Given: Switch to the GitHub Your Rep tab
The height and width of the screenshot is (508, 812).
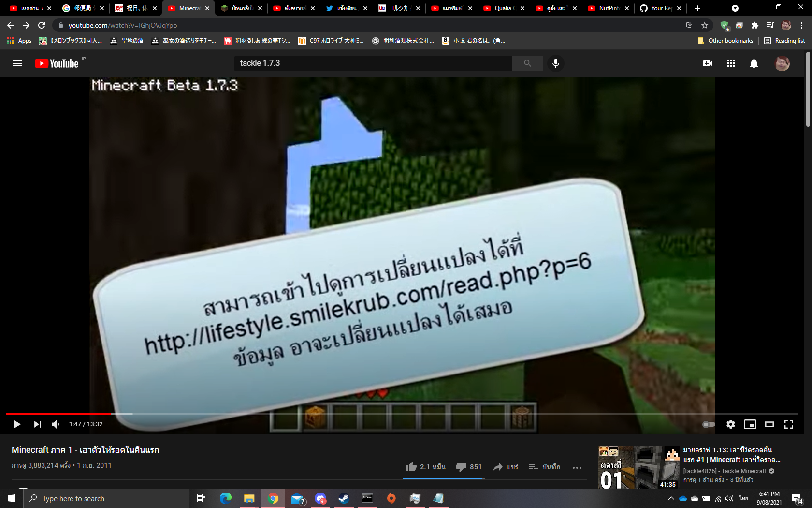Looking at the screenshot, I should (x=660, y=8).
